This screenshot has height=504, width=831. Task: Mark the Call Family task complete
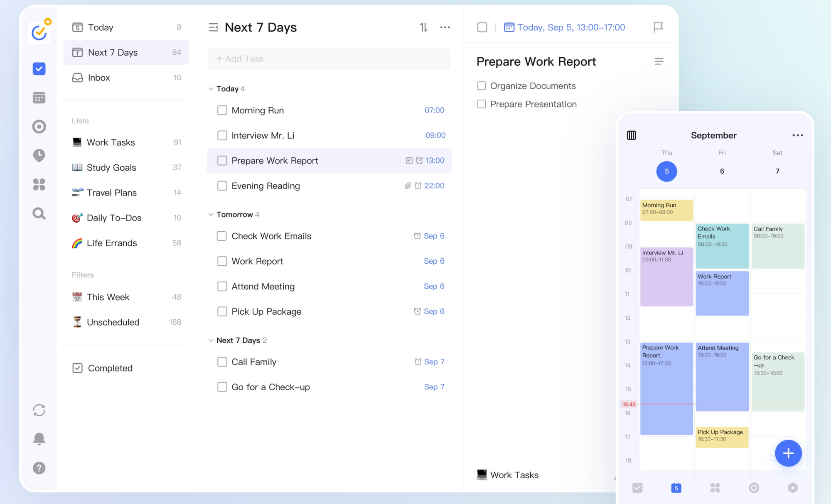click(x=222, y=362)
